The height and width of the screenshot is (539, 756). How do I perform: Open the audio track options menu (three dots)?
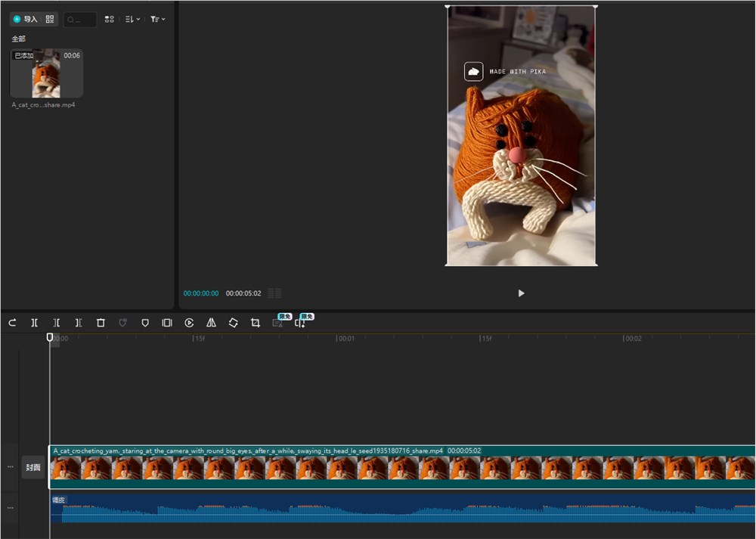click(10, 508)
